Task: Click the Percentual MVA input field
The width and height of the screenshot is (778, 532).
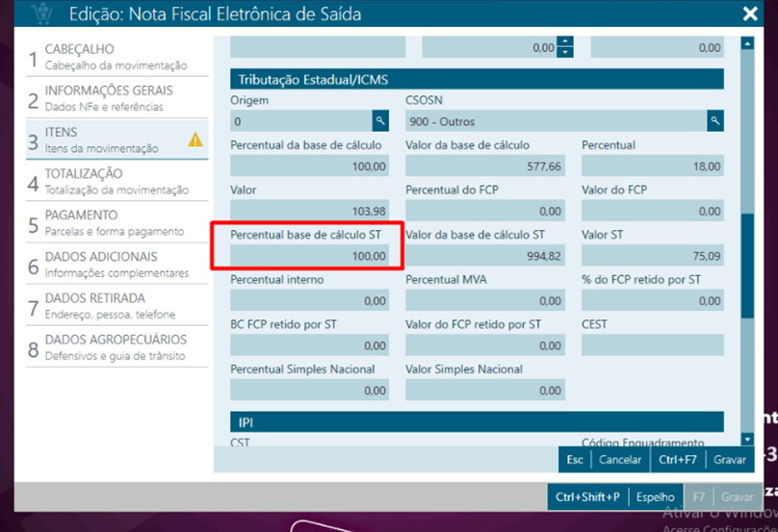Action: [484, 301]
